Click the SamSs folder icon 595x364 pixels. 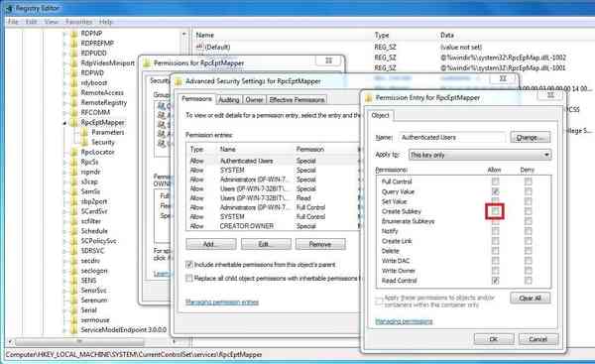[74, 191]
